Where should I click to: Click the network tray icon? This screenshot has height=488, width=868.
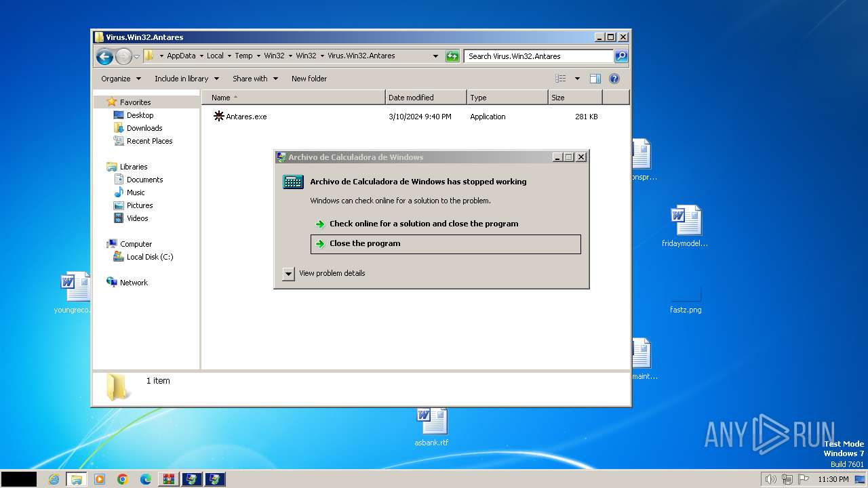[787, 479]
